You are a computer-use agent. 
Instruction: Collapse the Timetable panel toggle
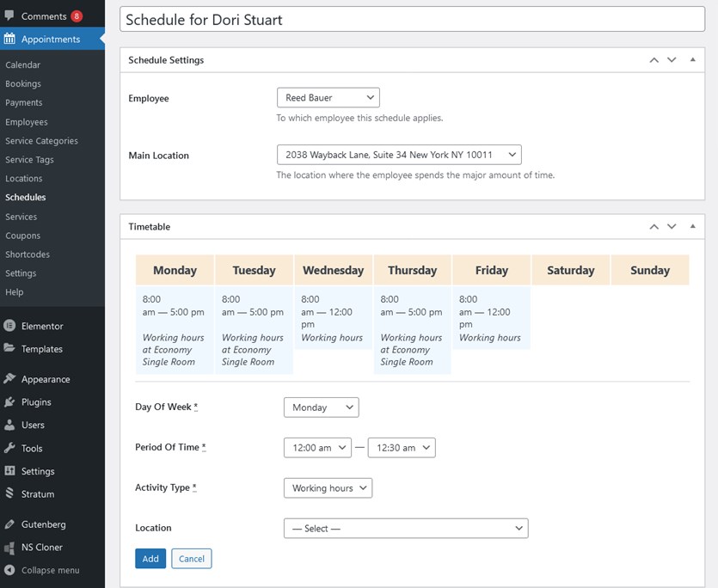692,226
